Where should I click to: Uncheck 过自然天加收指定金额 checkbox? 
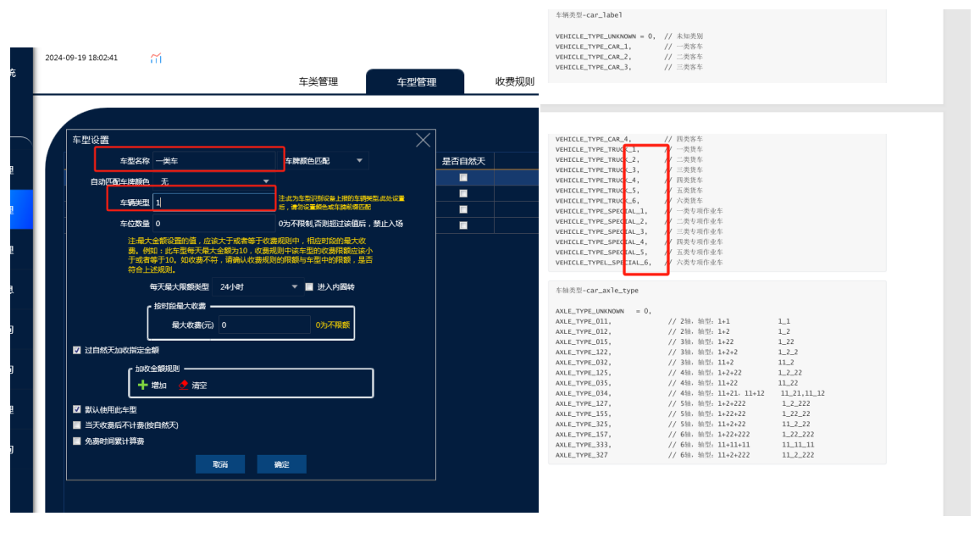click(x=77, y=350)
